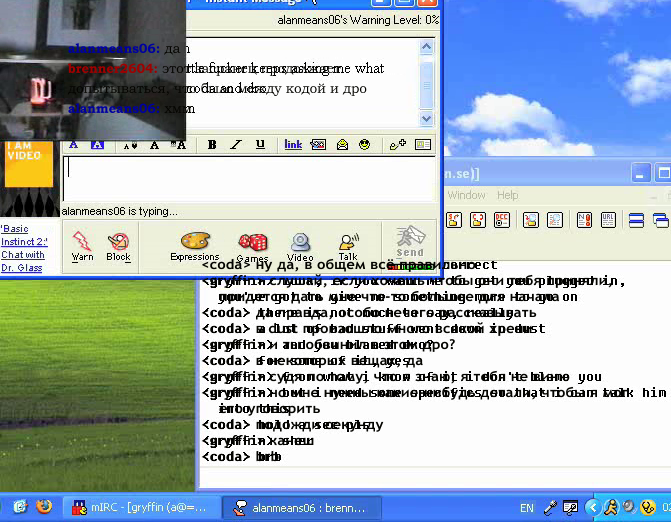The image size is (671, 522).
Task: Click mIRC Send file toolbar icon
Action: pos(454,220)
